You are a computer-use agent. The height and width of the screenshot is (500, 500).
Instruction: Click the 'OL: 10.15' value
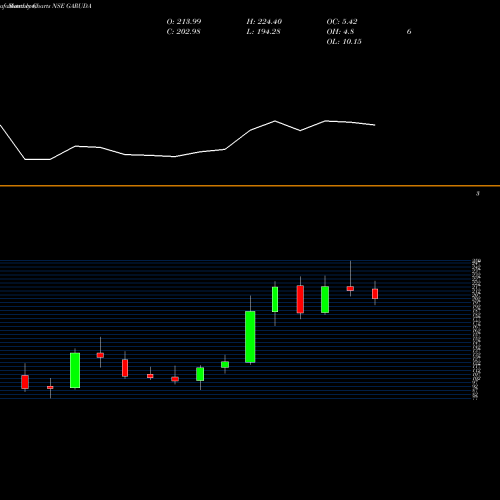coord(344,42)
